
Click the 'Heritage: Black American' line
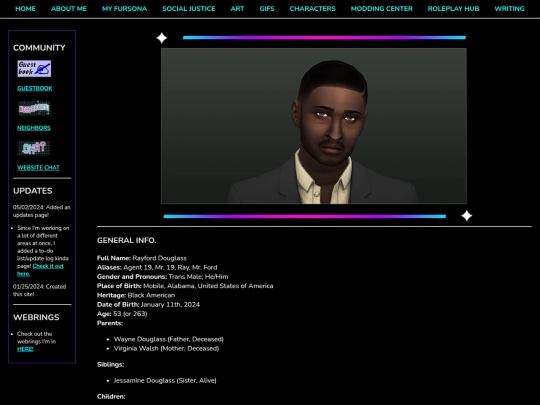tap(136, 295)
